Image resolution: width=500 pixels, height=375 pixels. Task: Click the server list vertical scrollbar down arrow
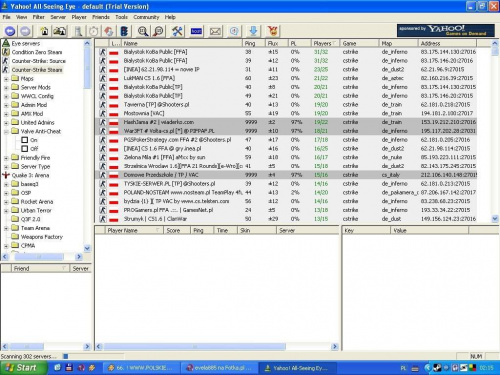coord(495,219)
